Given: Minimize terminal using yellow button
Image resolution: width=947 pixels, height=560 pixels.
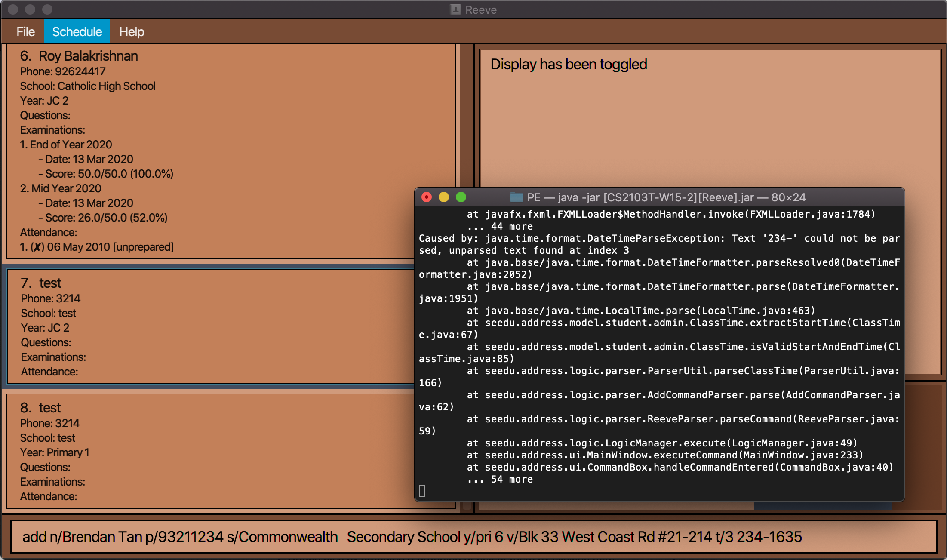Looking at the screenshot, I should click(x=443, y=197).
